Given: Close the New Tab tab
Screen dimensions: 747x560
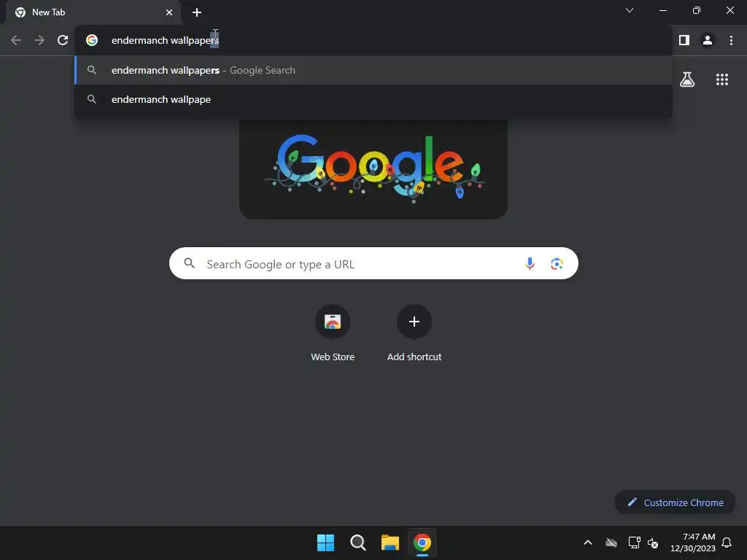Looking at the screenshot, I should (x=169, y=12).
